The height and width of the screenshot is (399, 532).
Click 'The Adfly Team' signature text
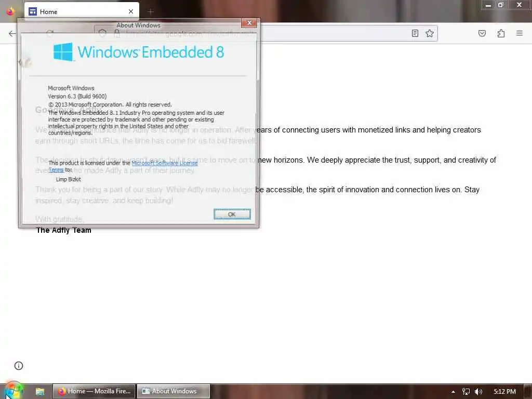[x=63, y=230]
